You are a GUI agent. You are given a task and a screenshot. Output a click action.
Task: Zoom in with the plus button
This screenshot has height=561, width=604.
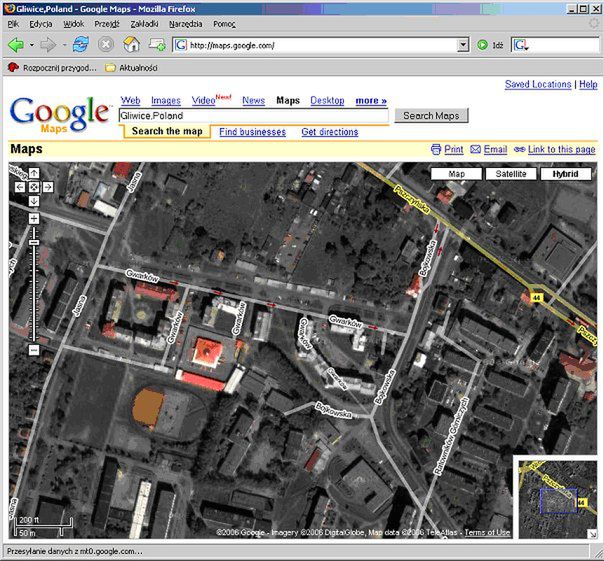click(34, 219)
